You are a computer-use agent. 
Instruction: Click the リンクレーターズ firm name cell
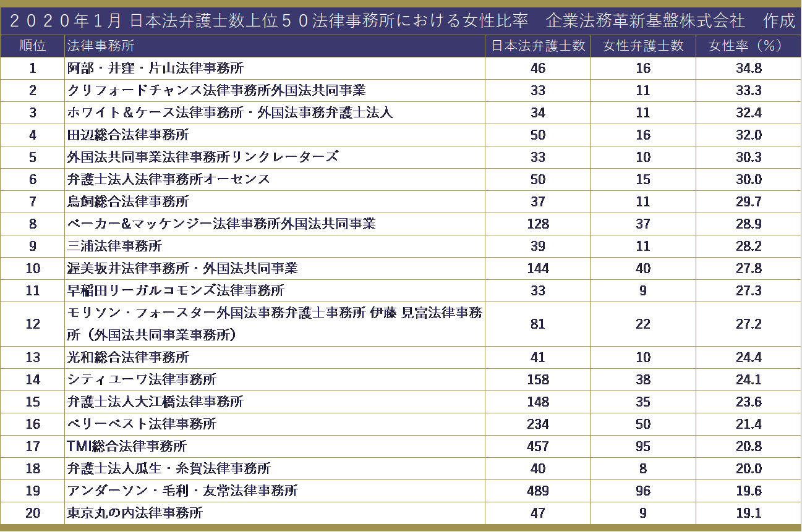(275, 158)
